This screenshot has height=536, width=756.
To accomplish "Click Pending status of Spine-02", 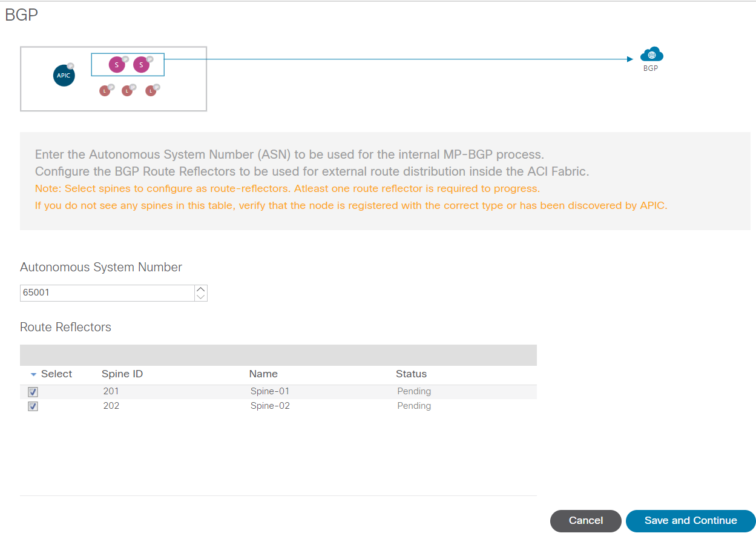I will point(414,406).
